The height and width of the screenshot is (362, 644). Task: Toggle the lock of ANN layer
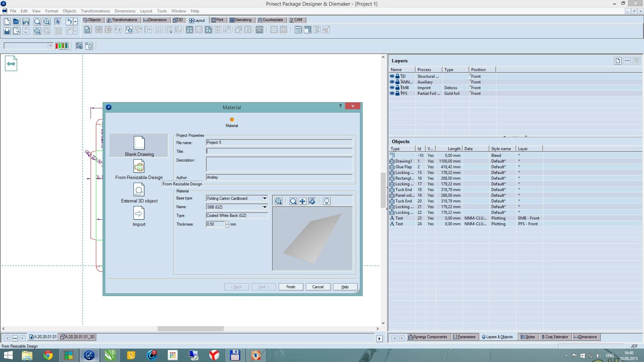point(397,82)
